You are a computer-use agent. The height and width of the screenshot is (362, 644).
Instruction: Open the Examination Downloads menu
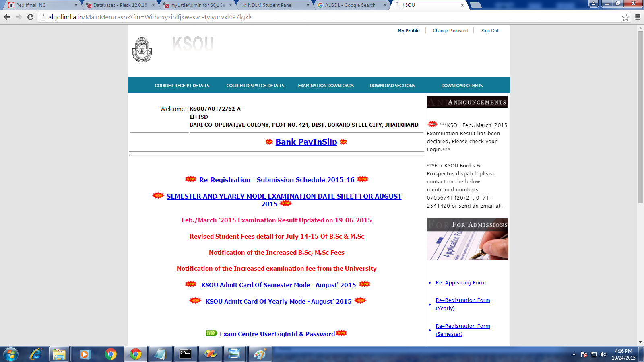pos(326,86)
